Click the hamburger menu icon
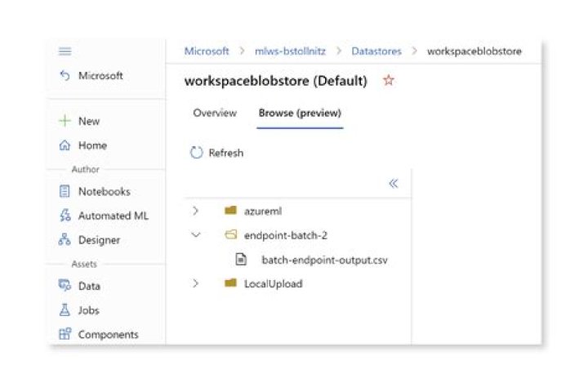Viewport: 588px width, 383px height. pyautogui.click(x=65, y=51)
